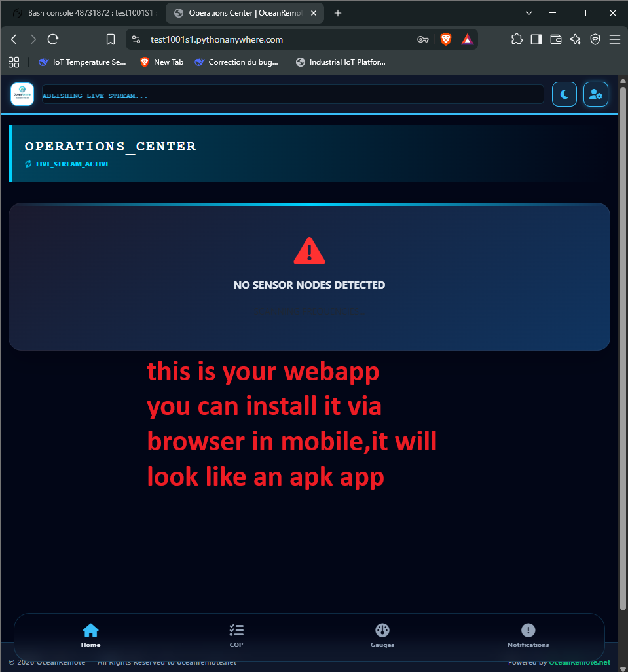Click the scrollbar up arrow
This screenshot has width=628, height=672.
point(623,80)
